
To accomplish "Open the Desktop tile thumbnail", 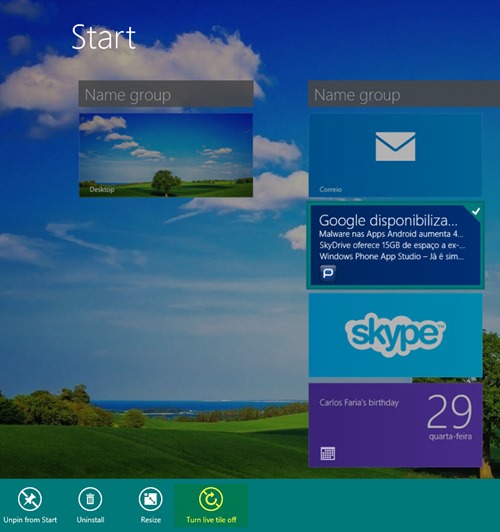I will point(166,155).
